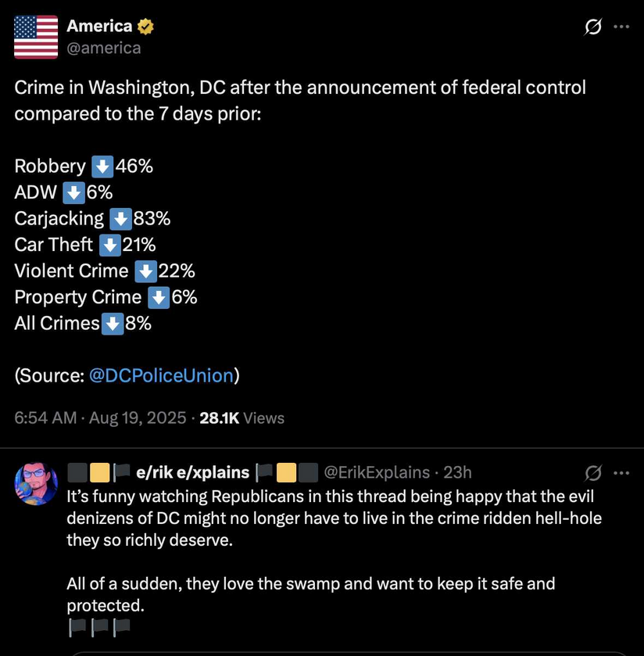Open Grok explain icon on America's post
The height and width of the screenshot is (656, 644).
pos(593,27)
